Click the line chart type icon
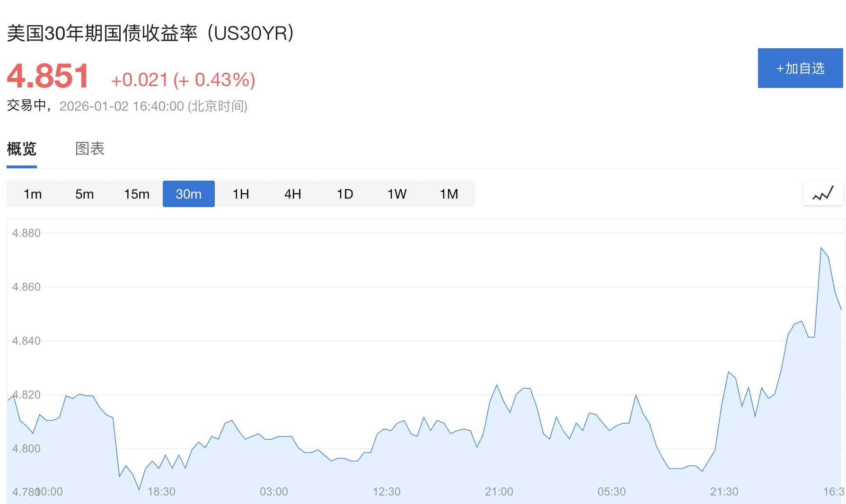This screenshot has height=504, width=846. pyautogui.click(x=823, y=193)
